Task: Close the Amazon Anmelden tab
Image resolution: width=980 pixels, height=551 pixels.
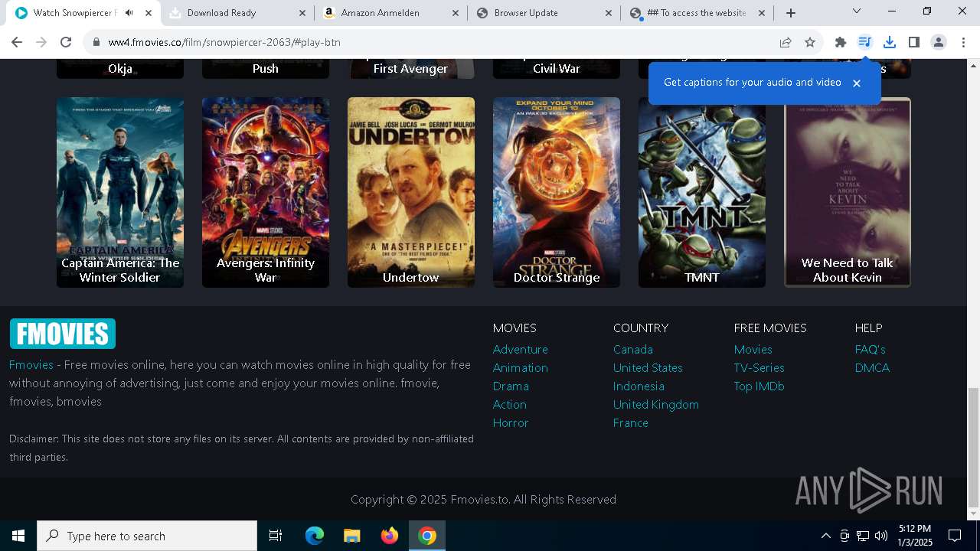Action: (x=456, y=13)
